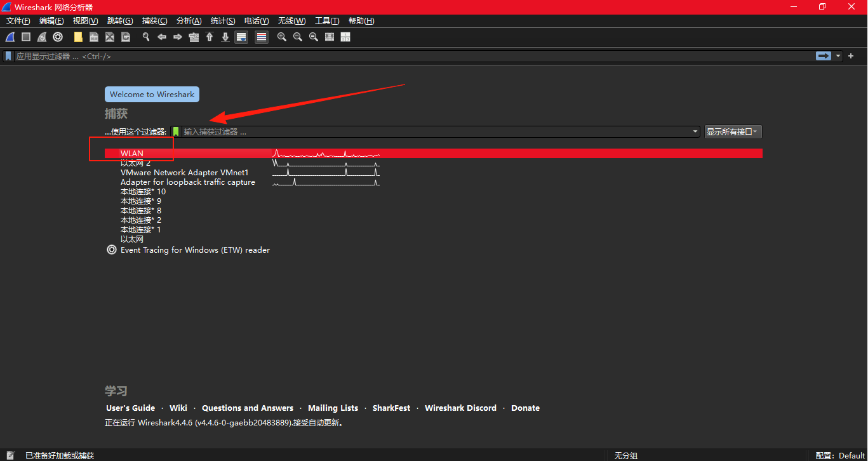Expand the capture filter history dropdown arrow

pyautogui.click(x=696, y=131)
